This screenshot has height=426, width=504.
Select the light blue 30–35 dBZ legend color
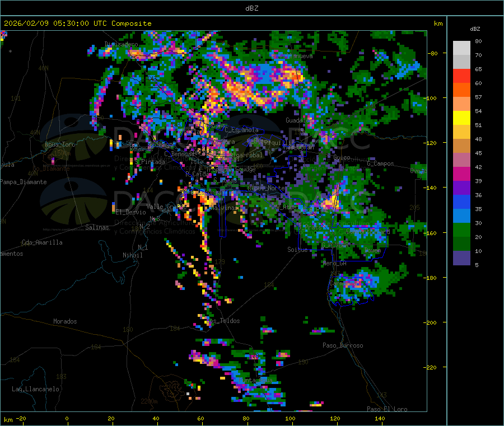coord(461,216)
